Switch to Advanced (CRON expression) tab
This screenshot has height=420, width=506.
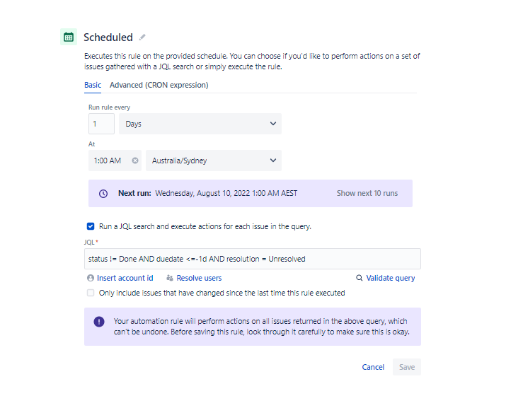[159, 86]
